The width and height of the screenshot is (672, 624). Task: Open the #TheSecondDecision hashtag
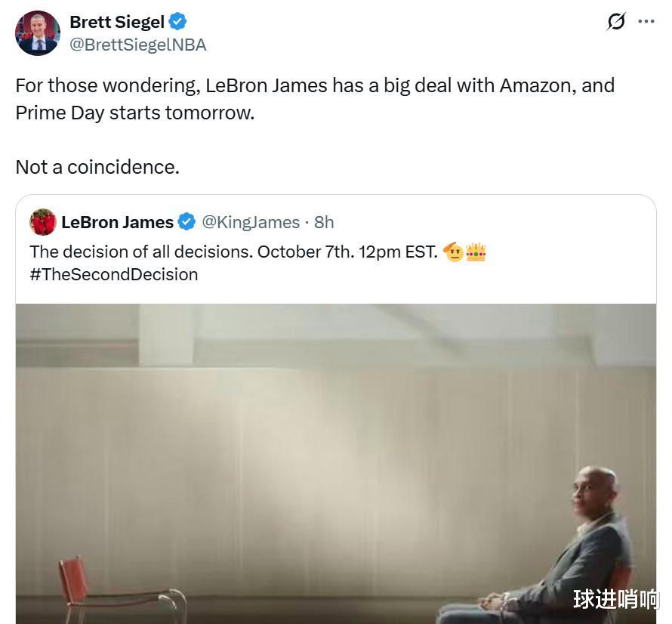(x=114, y=274)
